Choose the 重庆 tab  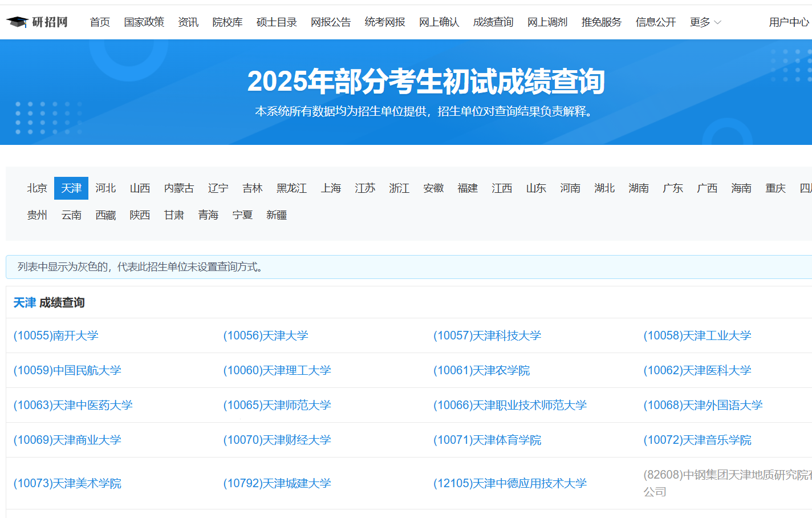tap(776, 188)
